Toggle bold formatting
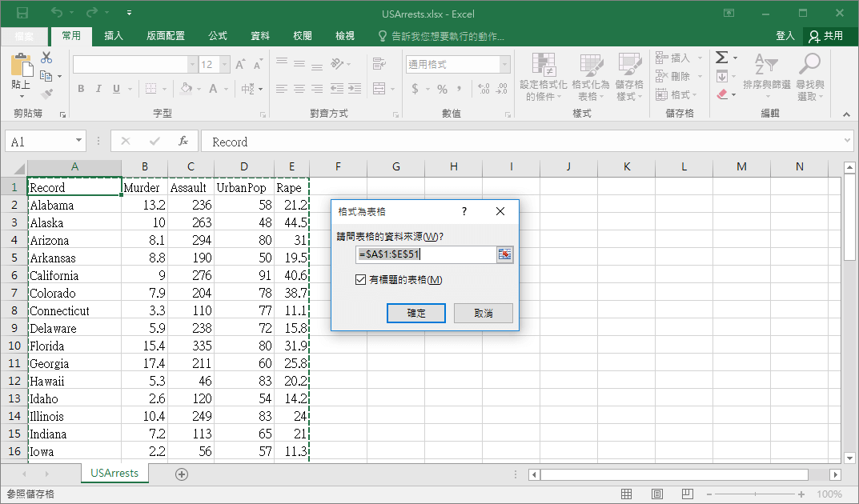Image resolution: width=859 pixels, height=504 pixels. coord(80,89)
